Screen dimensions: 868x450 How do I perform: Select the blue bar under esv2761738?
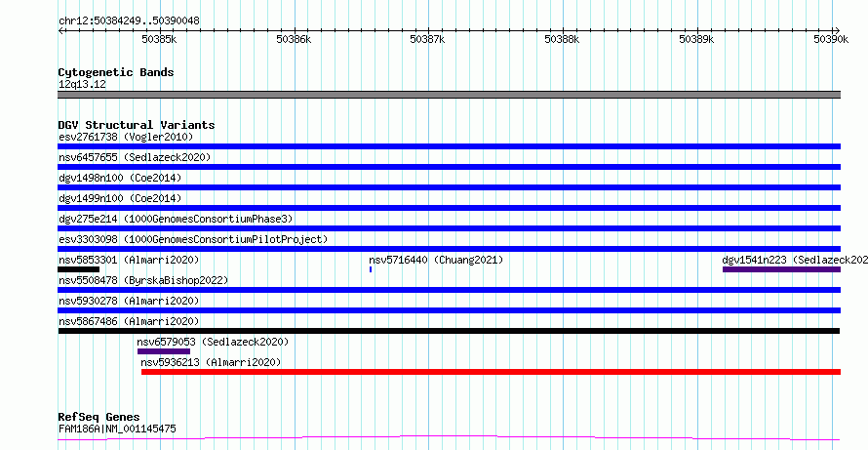click(x=449, y=146)
